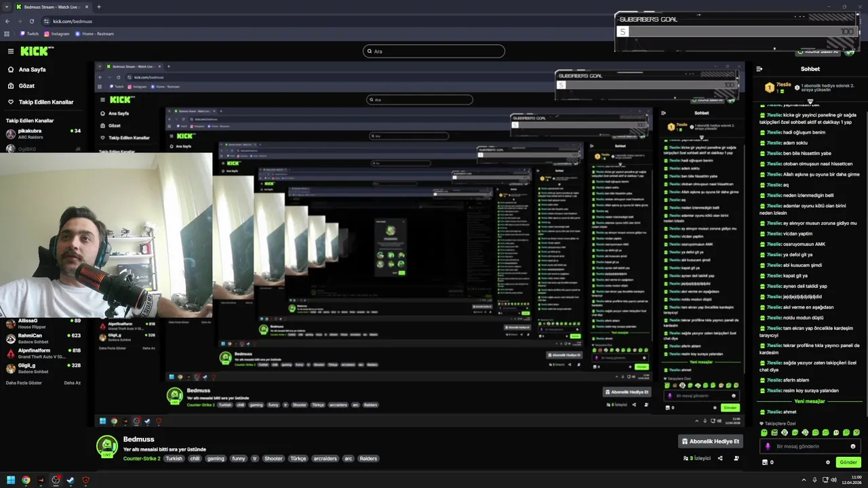The width and height of the screenshot is (868, 488).
Task: Open browser tab search dropdown
Action: pyautogui.click(x=7, y=7)
